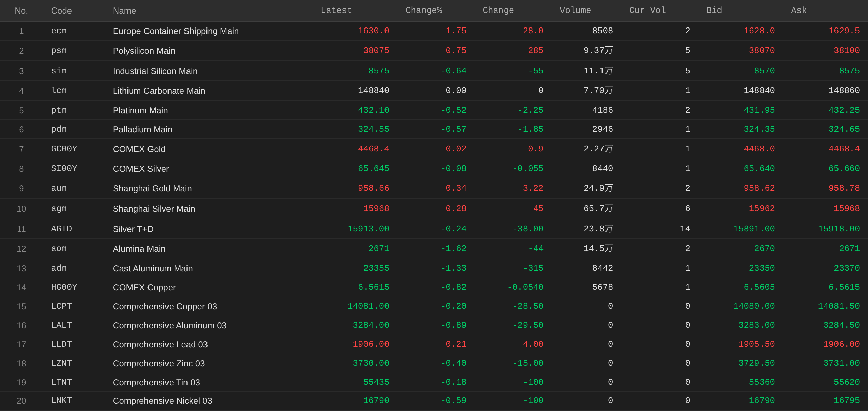This screenshot has height=416, width=868.
Task: Click the Code column header
Action: tap(61, 11)
